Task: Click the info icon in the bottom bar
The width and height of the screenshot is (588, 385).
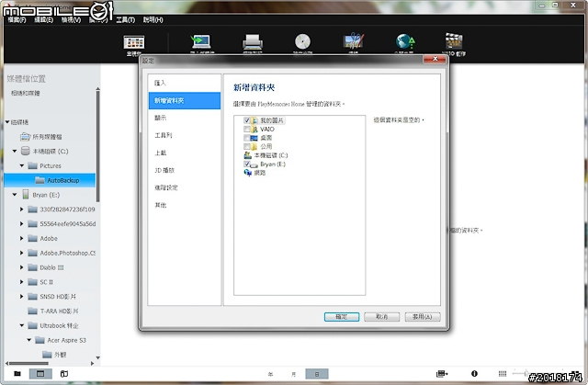Action: click(475, 374)
